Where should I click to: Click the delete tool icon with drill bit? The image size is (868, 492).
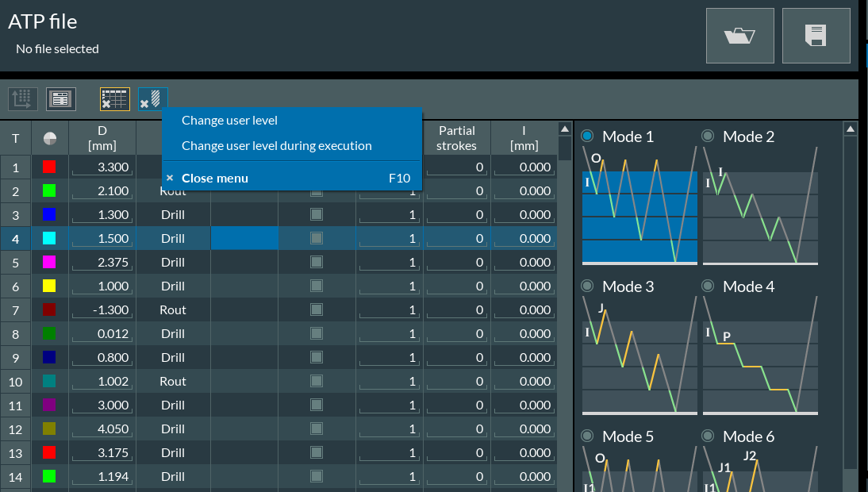[x=152, y=99]
